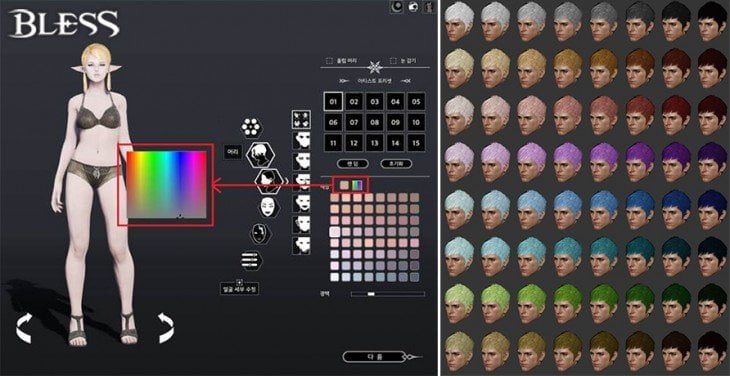730x376 pixels.
Task: Adjust the gloss slider handle
Action: [371, 294]
